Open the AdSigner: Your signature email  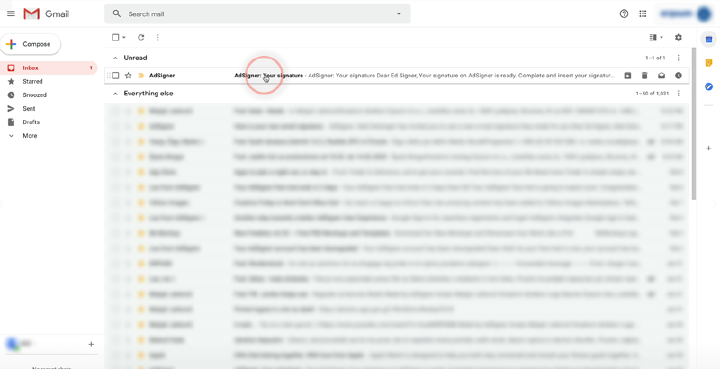269,75
